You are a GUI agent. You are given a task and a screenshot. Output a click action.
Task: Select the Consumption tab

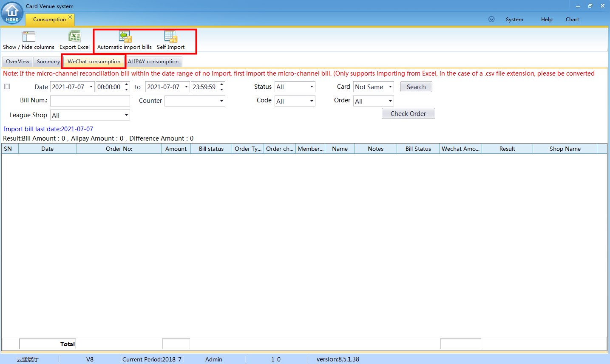(x=49, y=20)
